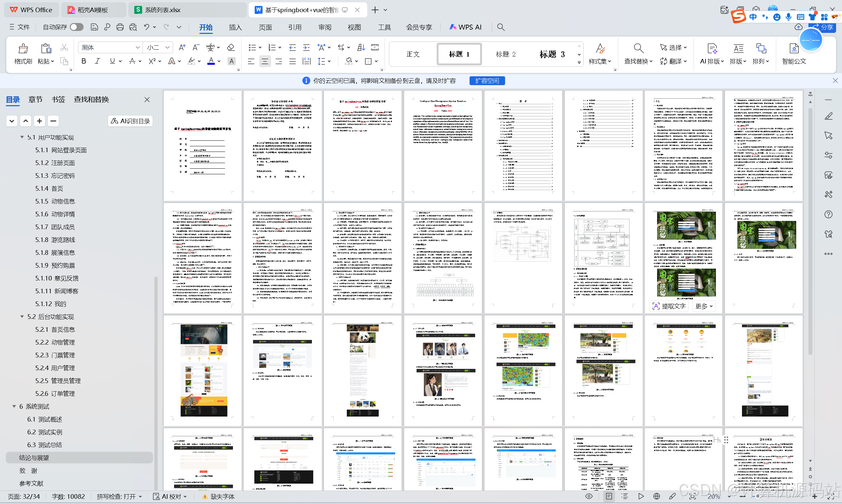Open the 更多 dropdown on image toolbar
This screenshot has height=504, width=842.
coord(703,306)
